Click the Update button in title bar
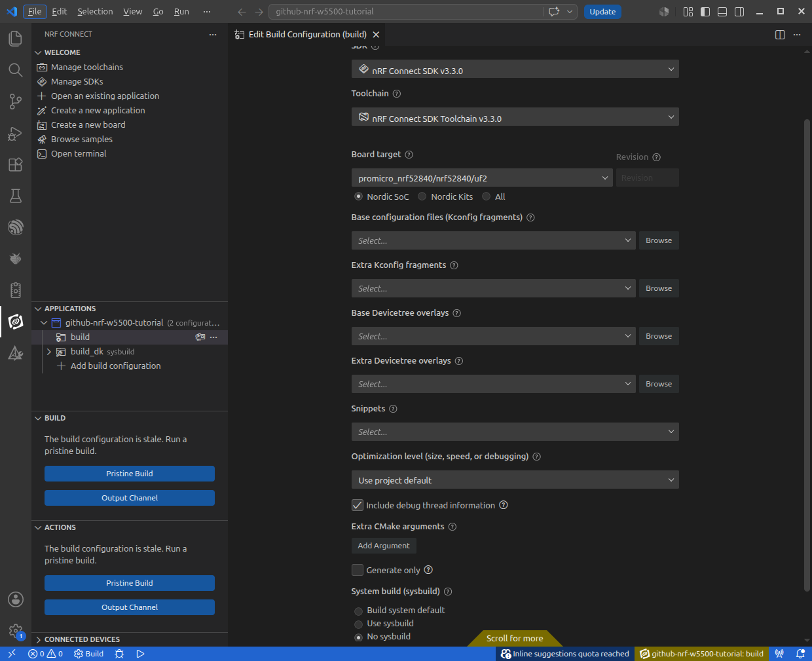The image size is (812, 661). pyautogui.click(x=602, y=12)
